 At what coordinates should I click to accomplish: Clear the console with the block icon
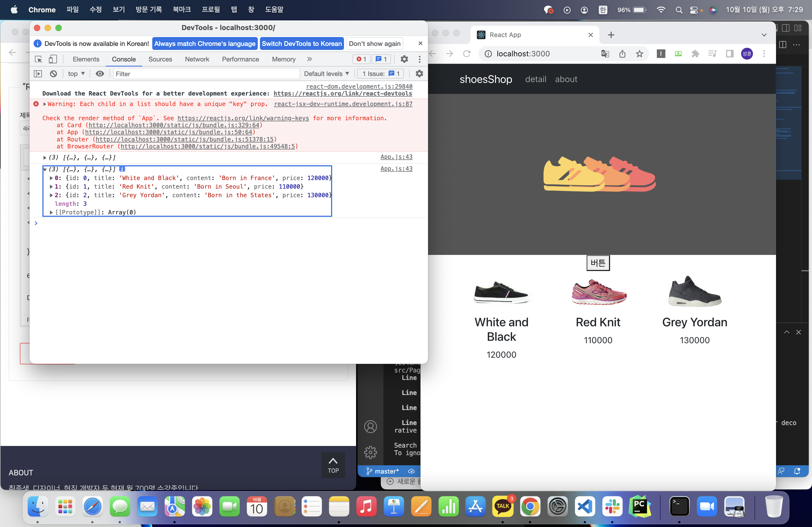point(53,74)
